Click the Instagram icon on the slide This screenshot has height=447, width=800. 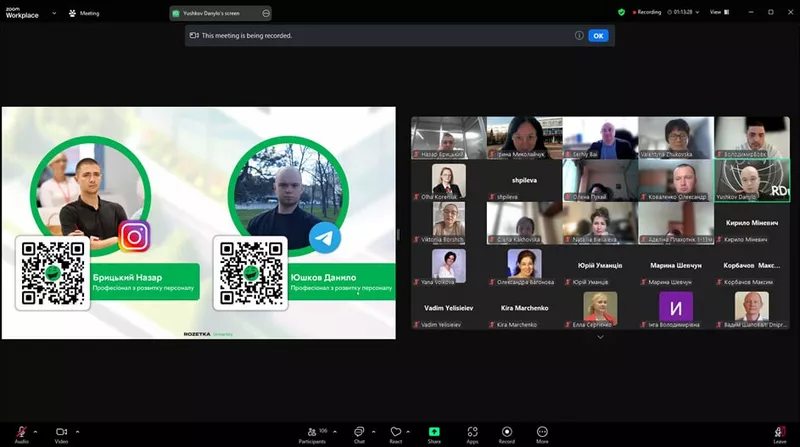[x=134, y=236]
